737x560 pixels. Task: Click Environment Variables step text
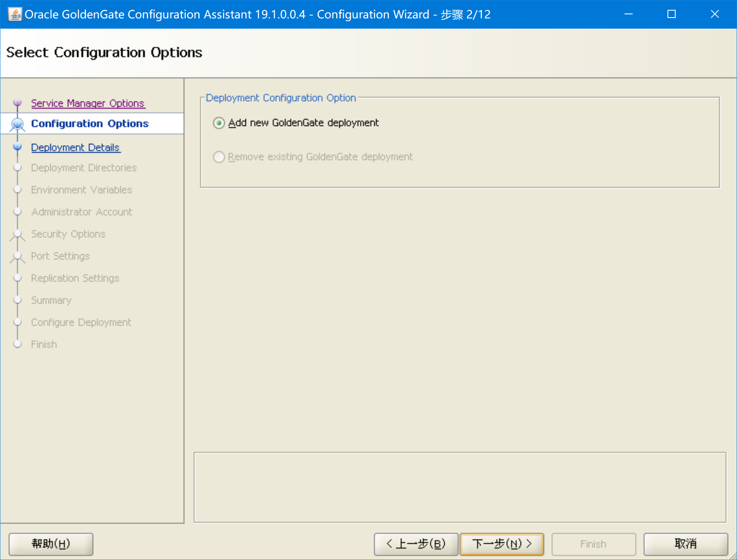click(82, 190)
